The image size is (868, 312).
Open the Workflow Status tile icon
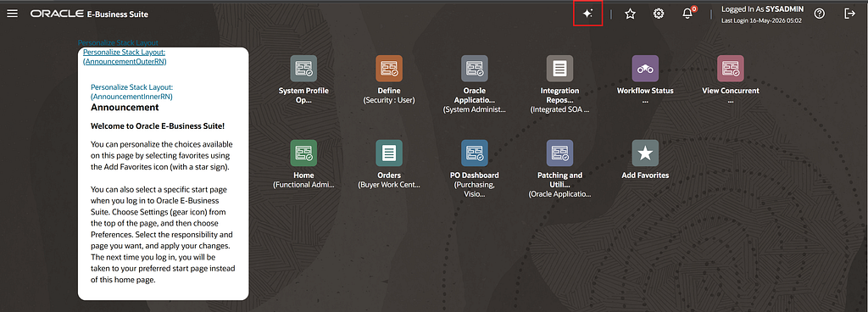point(645,69)
